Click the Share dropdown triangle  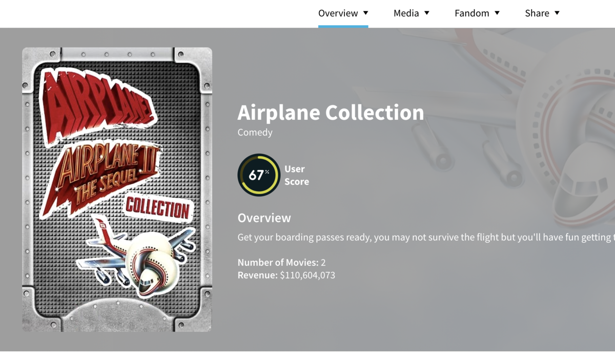coord(557,13)
